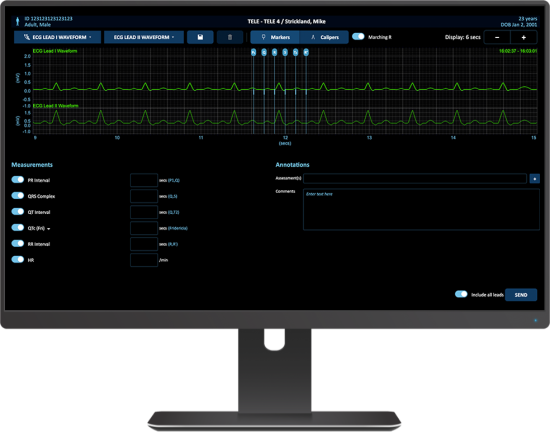Screen dimensions: 550x432
Task: Click the SEND button
Action: (x=521, y=295)
